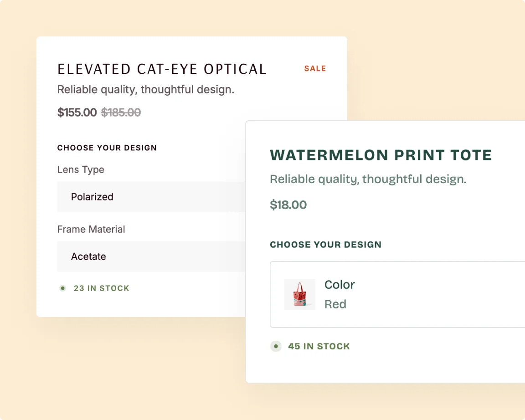
Task: Click the SALE badge
Action: pos(315,68)
